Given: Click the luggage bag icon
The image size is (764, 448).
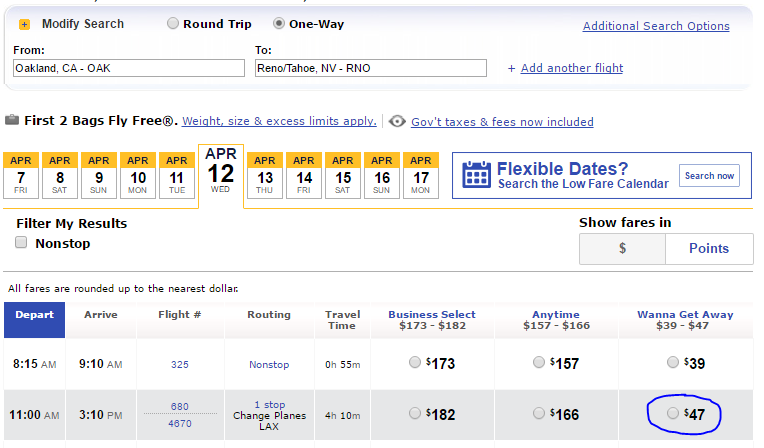Looking at the screenshot, I should point(12,121).
